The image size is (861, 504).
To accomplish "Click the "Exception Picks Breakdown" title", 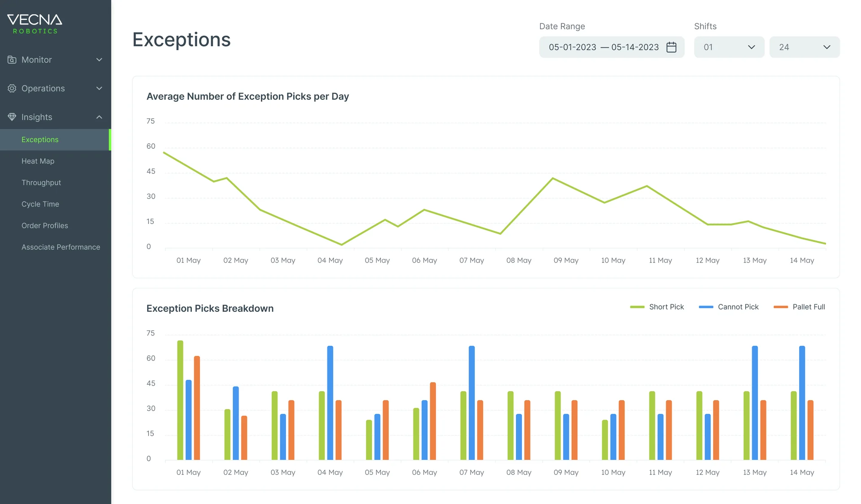I will coord(210,308).
